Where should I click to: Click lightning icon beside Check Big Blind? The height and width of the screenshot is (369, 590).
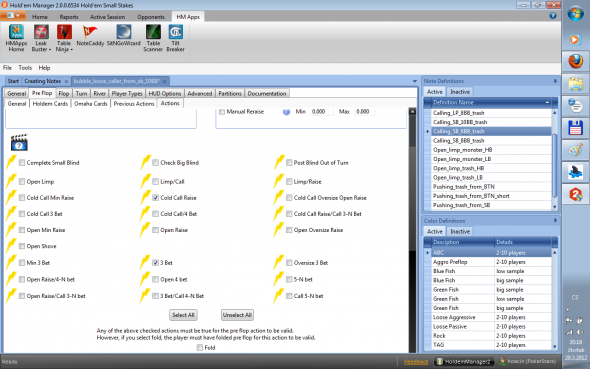coord(146,162)
